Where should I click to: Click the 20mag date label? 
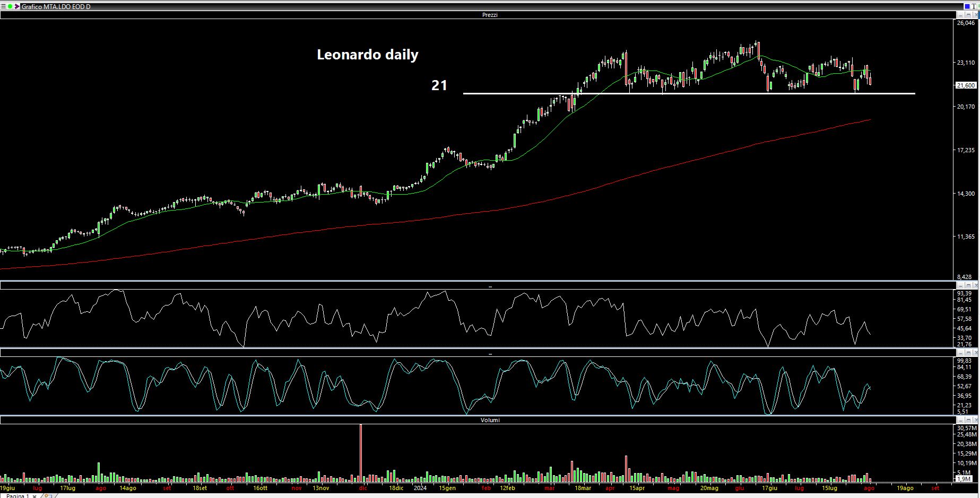pyautogui.click(x=709, y=488)
